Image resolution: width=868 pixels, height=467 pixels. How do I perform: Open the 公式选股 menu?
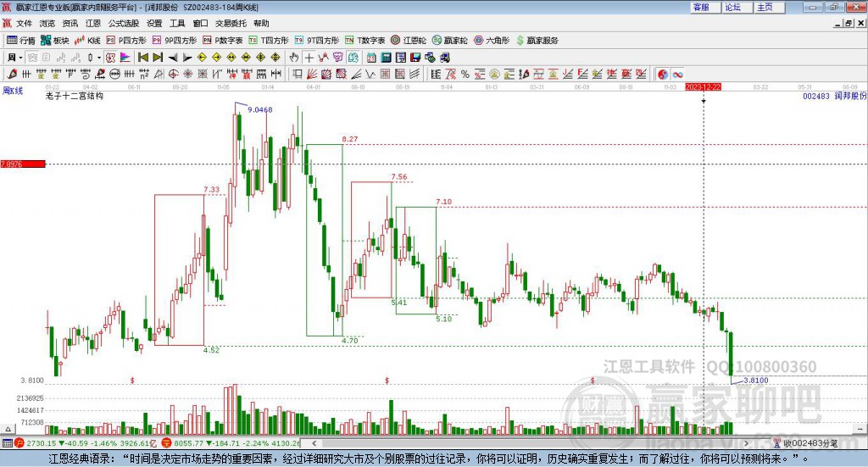pos(124,23)
